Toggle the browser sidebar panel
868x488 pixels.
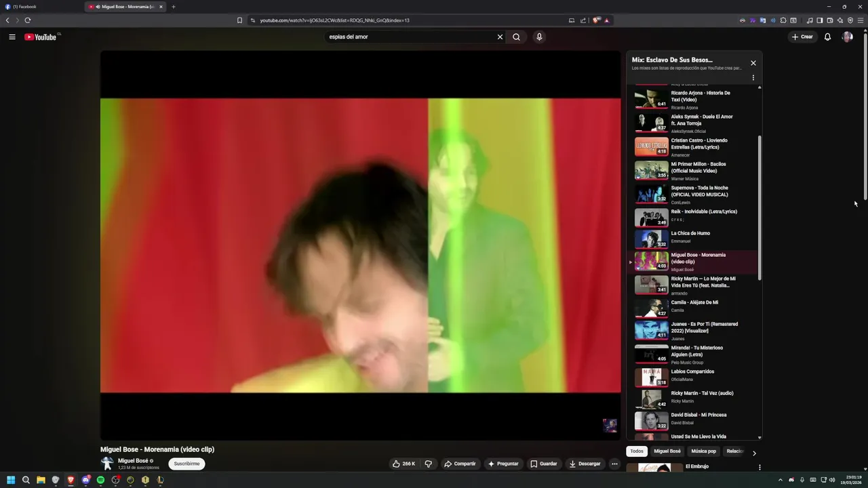pyautogui.click(x=820, y=20)
